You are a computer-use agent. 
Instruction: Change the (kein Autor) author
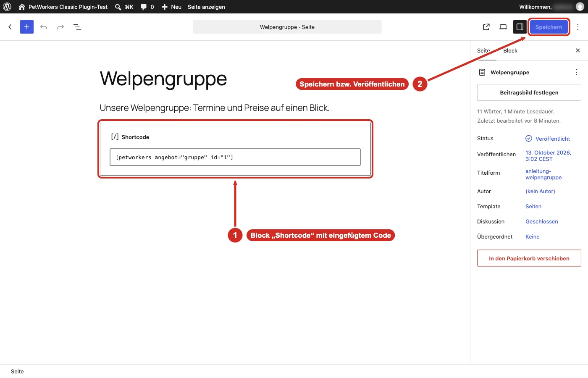pos(540,191)
